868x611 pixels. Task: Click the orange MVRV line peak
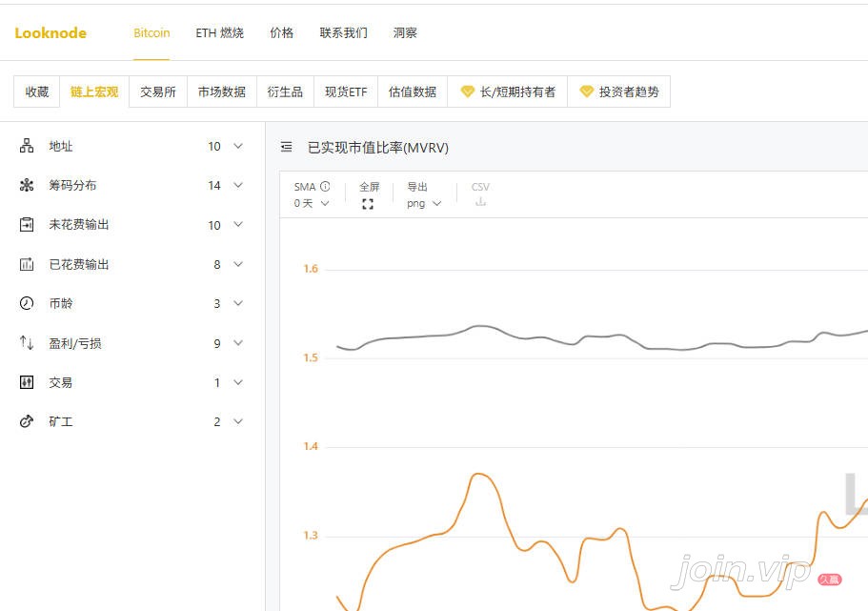tap(479, 474)
